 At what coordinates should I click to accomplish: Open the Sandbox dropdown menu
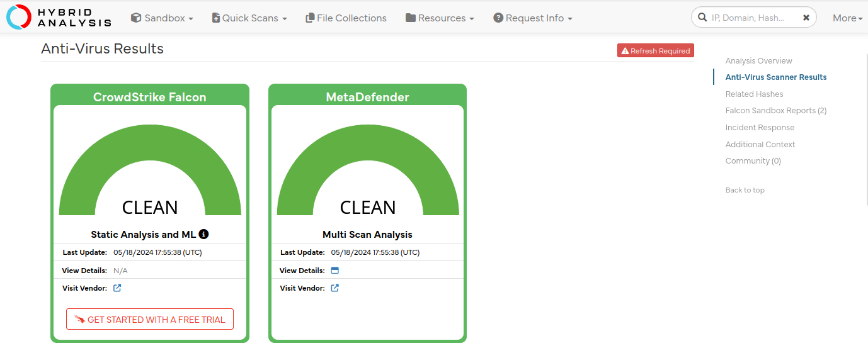pyautogui.click(x=162, y=18)
